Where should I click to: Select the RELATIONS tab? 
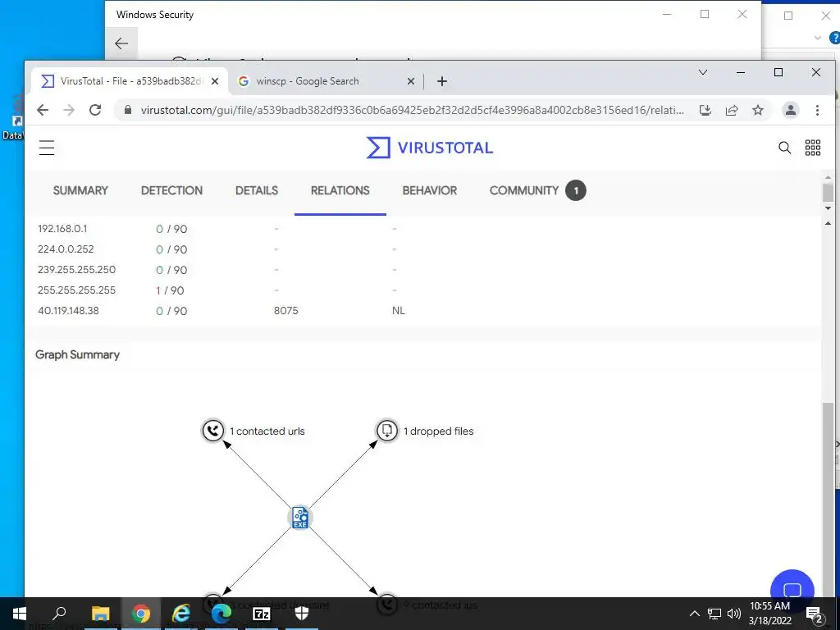coord(340,190)
